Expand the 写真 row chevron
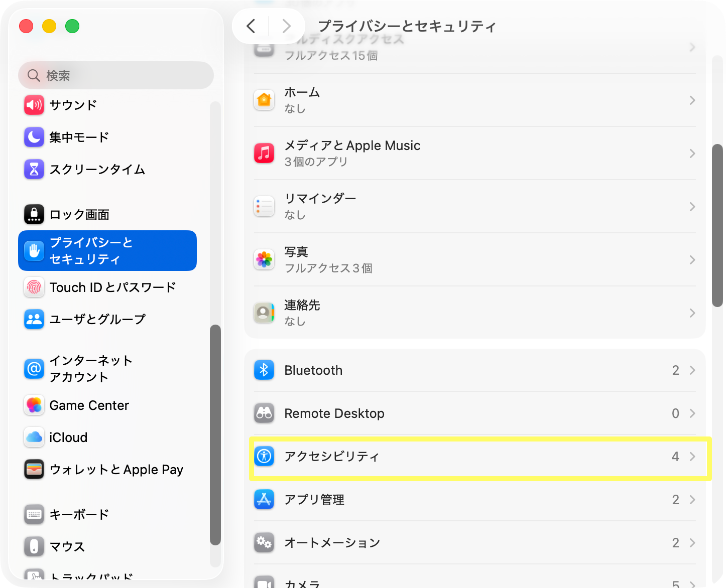Screen dimensions: 726x588 pyautogui.click(x=692, y=260)
